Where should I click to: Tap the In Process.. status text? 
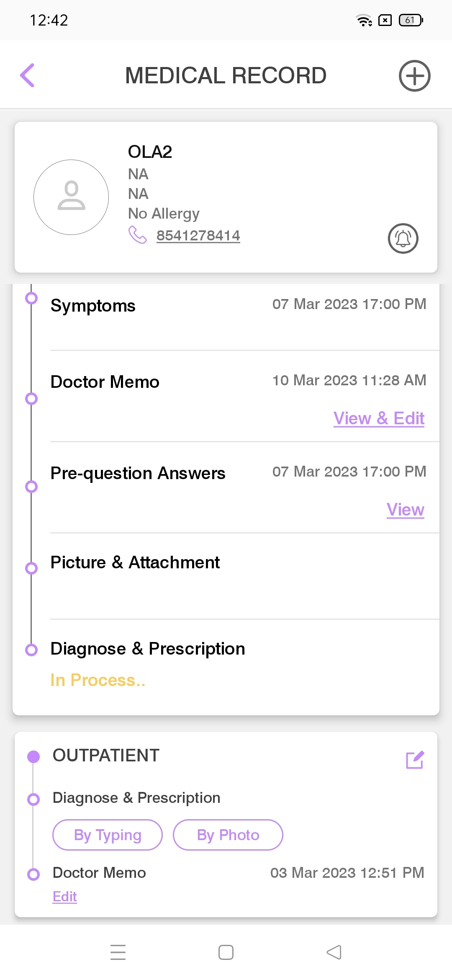98,680
